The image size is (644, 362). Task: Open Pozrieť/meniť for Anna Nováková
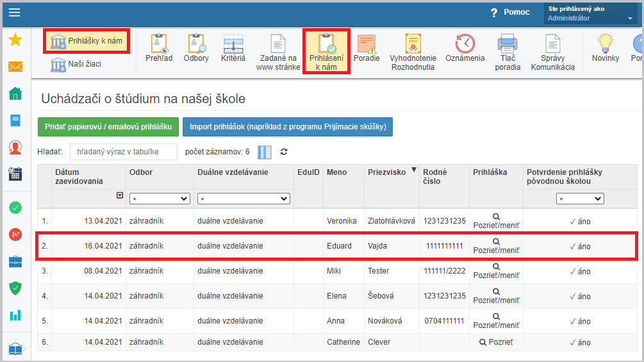click(496, 322)
